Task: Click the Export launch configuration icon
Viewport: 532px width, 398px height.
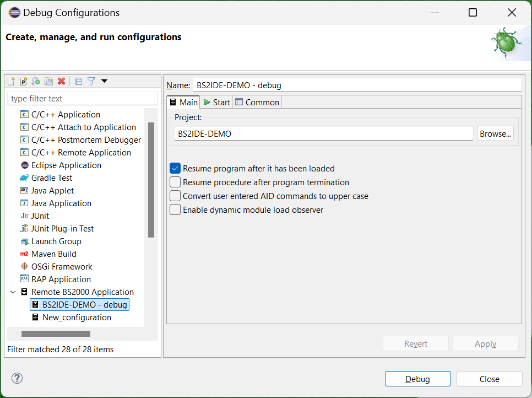Action: click(x=36, y=82)
